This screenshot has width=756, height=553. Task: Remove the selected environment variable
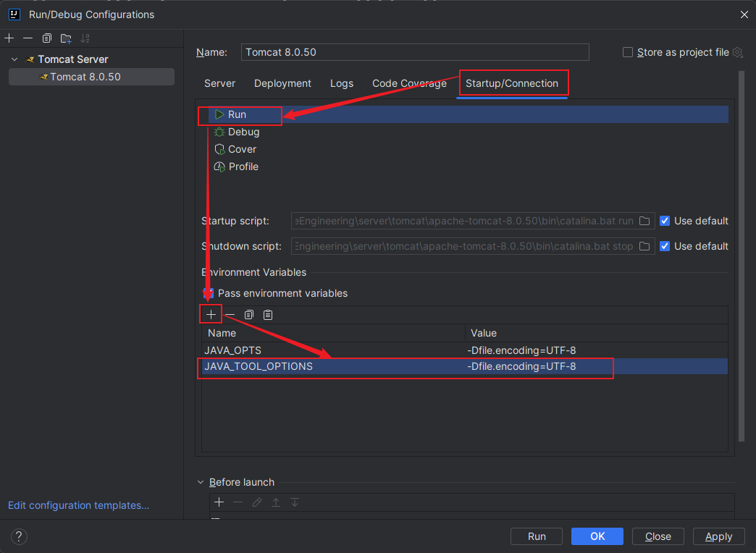pyautogui.click(x=230, y=315)
